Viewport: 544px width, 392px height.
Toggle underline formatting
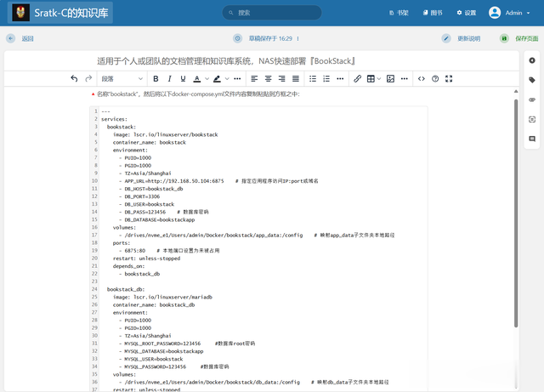(183, 79)
